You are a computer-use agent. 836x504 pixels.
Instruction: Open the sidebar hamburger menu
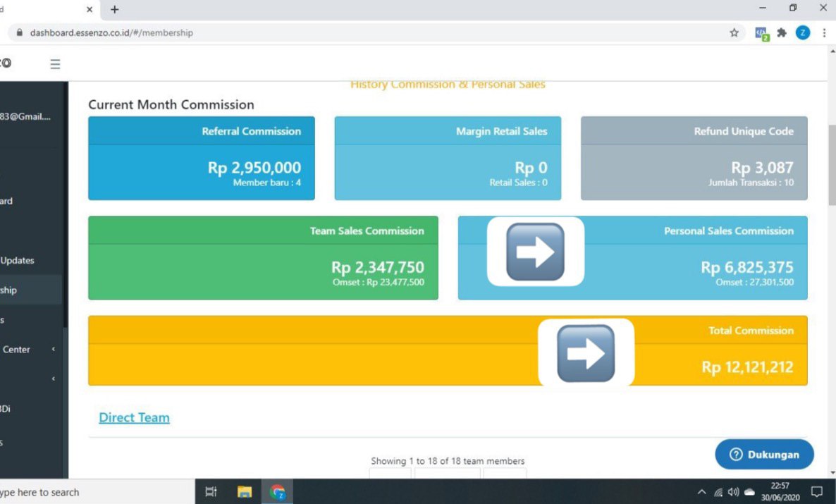55,63
